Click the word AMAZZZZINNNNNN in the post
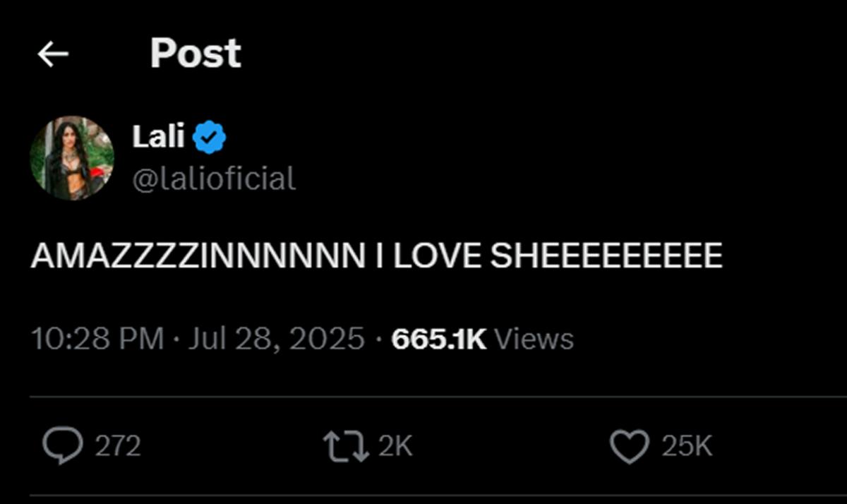The width and height of the screenshot is (847, 504). 198,256
